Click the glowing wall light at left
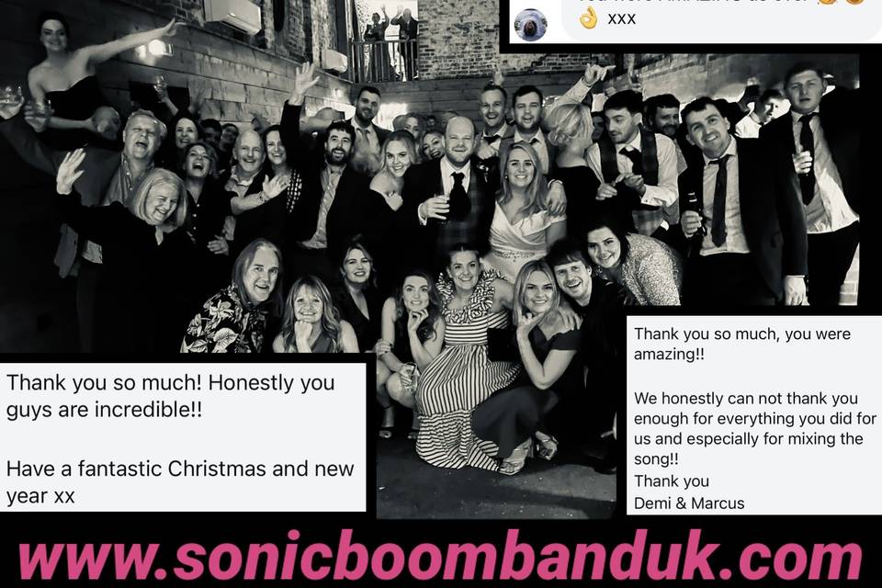The height and width of the screenshot is (588, 882). (x=153, y=50)
